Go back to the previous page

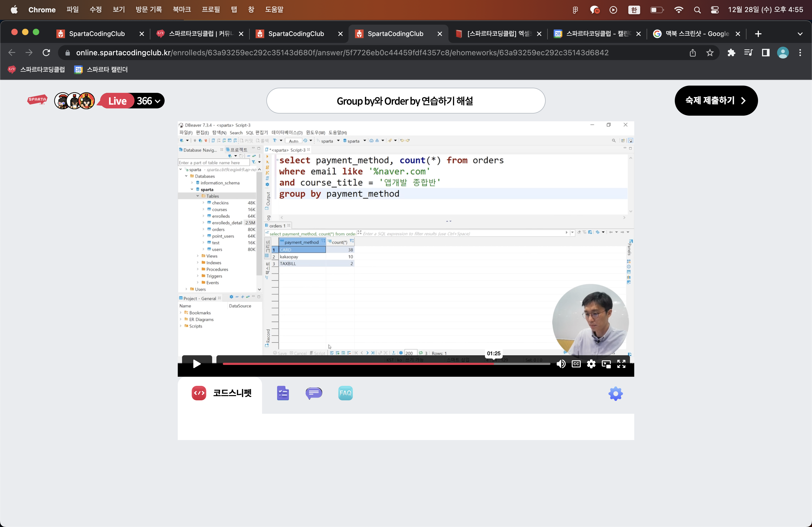[x=12, y=53]
